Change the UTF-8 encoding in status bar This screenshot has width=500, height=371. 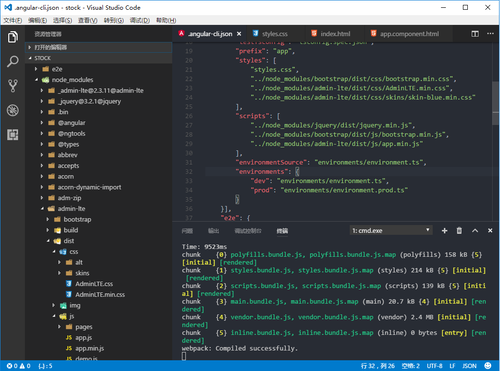tap(435, 366)
